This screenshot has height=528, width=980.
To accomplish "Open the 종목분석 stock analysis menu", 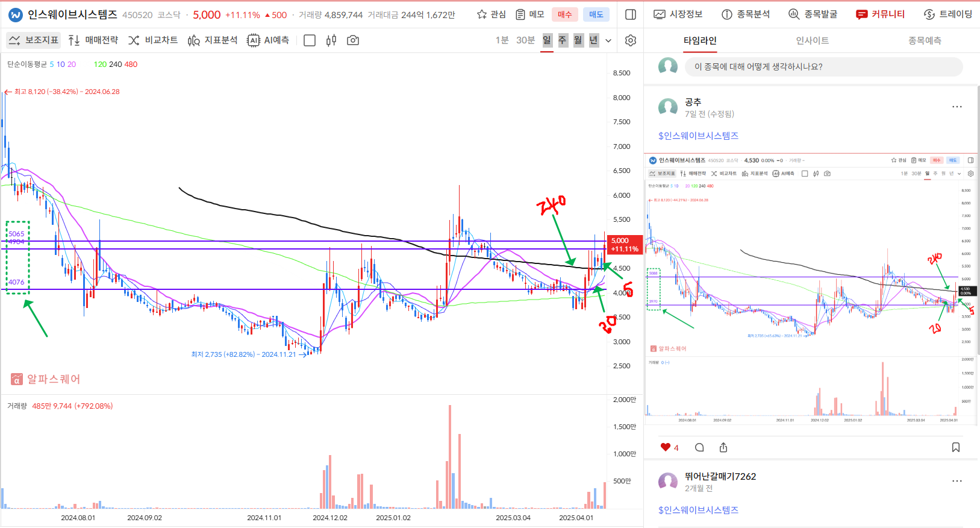I will 746,14.
